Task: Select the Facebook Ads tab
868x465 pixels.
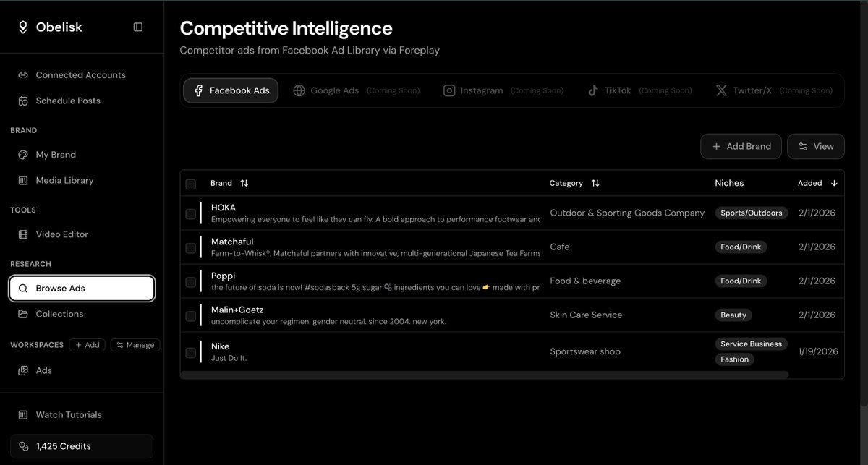Action: click(231, 90)
